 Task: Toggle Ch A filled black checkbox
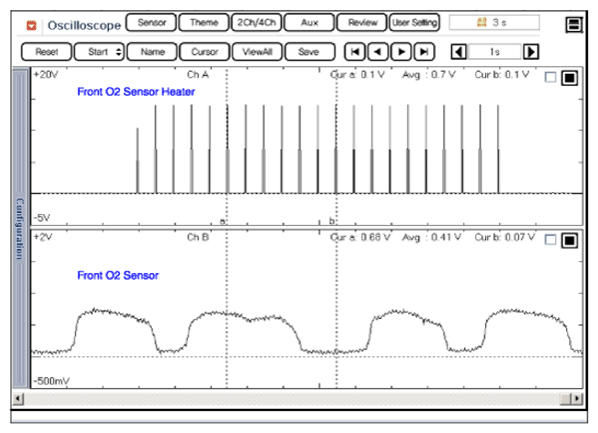click(569, 78)
